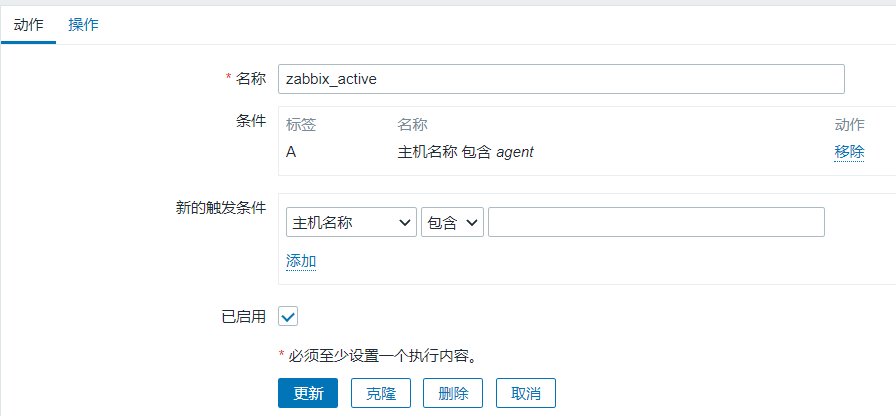896x416 pixels.
Task: Open the 包含 operator dropdown
Action: [452, 222]
